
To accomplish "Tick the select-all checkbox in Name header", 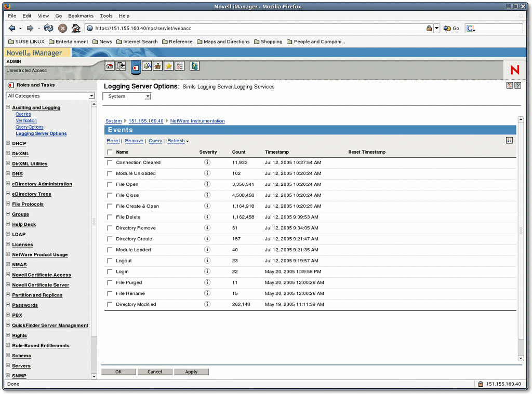I will (x=110, y=152).
